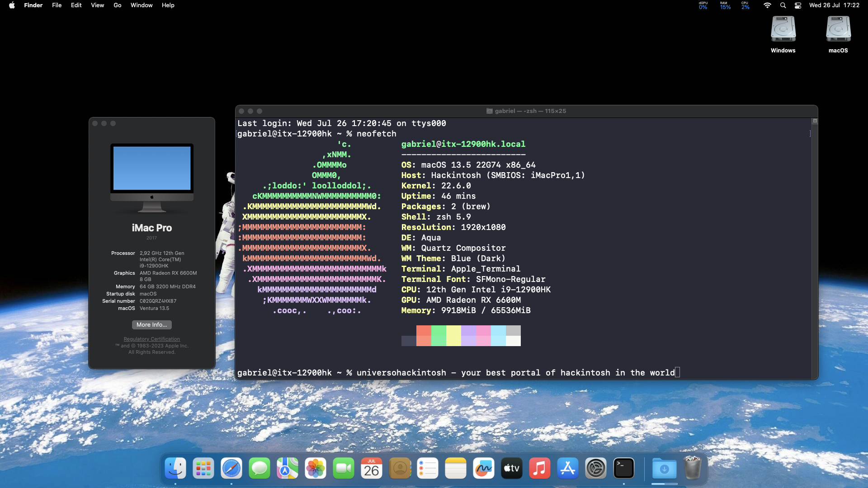
Task: Launch Freeform from the Dock
Action: 484,468
